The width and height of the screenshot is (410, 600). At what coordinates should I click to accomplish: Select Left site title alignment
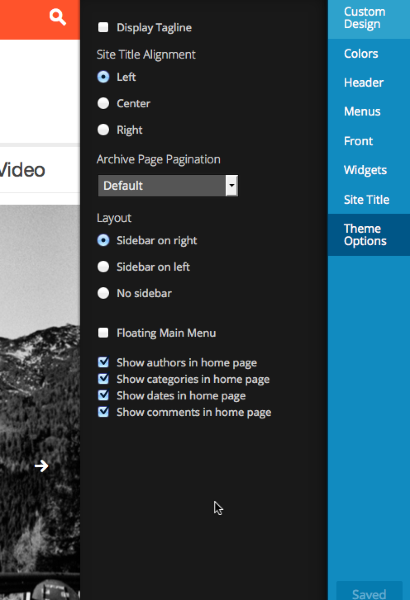(x=103, y=77)
